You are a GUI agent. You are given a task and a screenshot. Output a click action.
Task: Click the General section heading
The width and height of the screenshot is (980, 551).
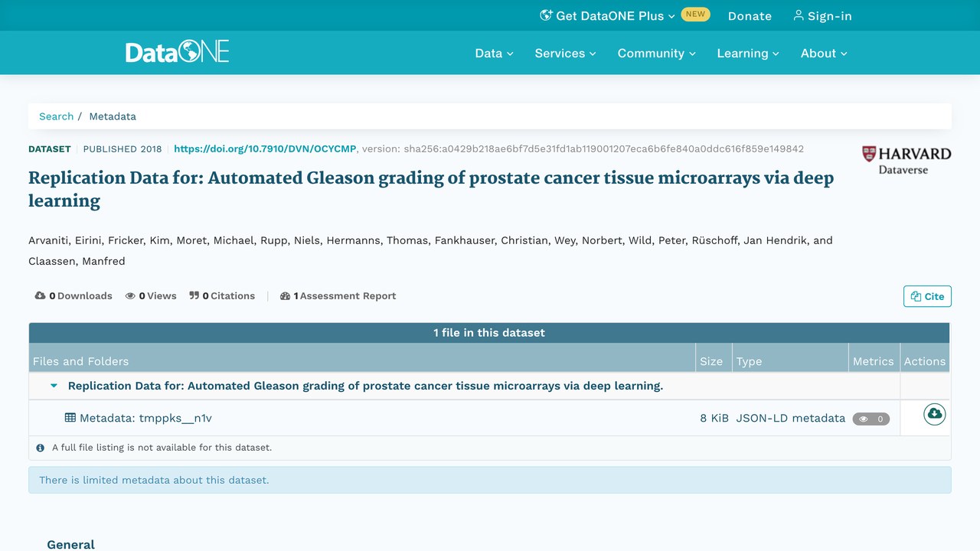(70, 544)
